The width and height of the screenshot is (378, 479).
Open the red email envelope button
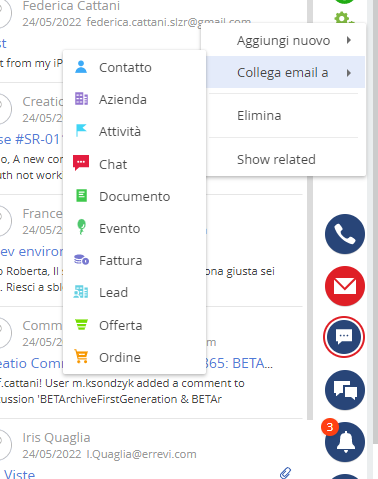345,286
